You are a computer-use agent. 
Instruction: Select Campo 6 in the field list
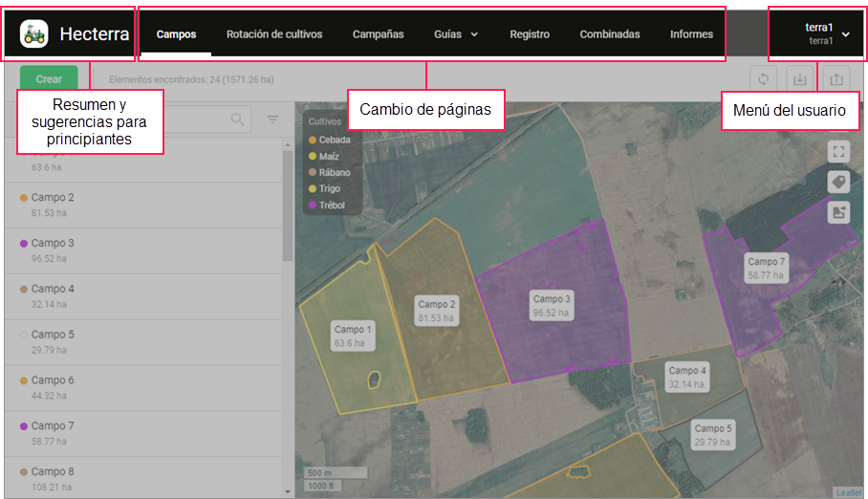(53, 380)
